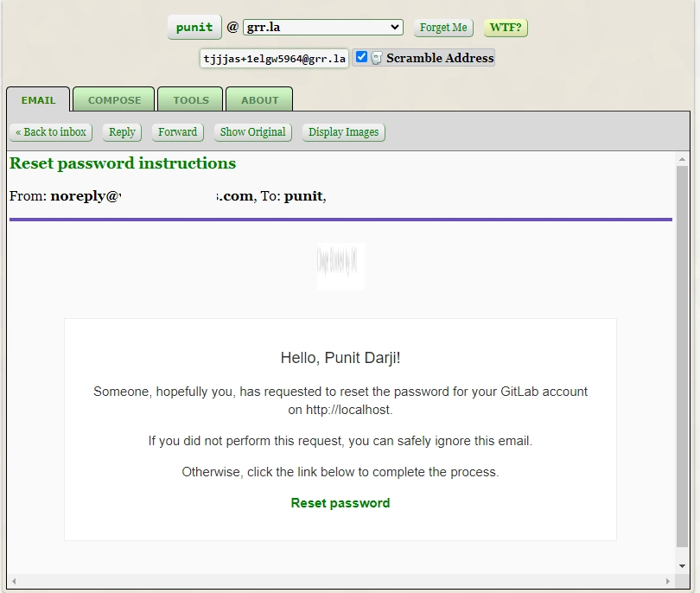
Task: Click the broken logo image in email body
Action: click(340, 266)
